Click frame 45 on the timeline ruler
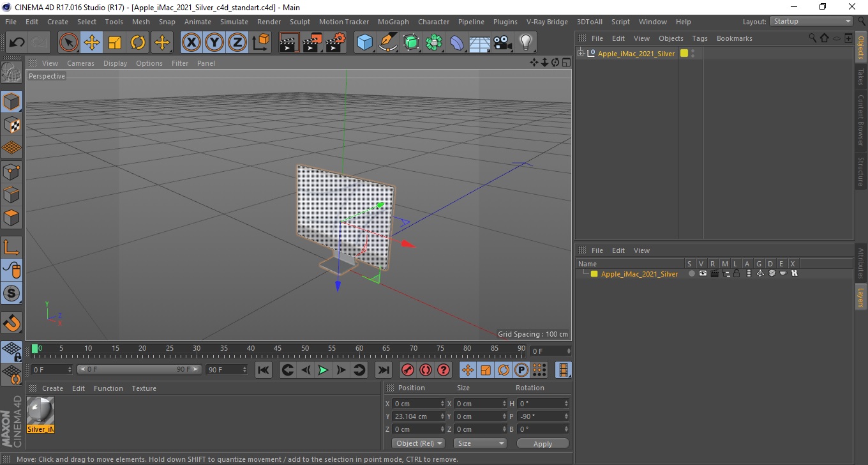 [x=278, y=349]
